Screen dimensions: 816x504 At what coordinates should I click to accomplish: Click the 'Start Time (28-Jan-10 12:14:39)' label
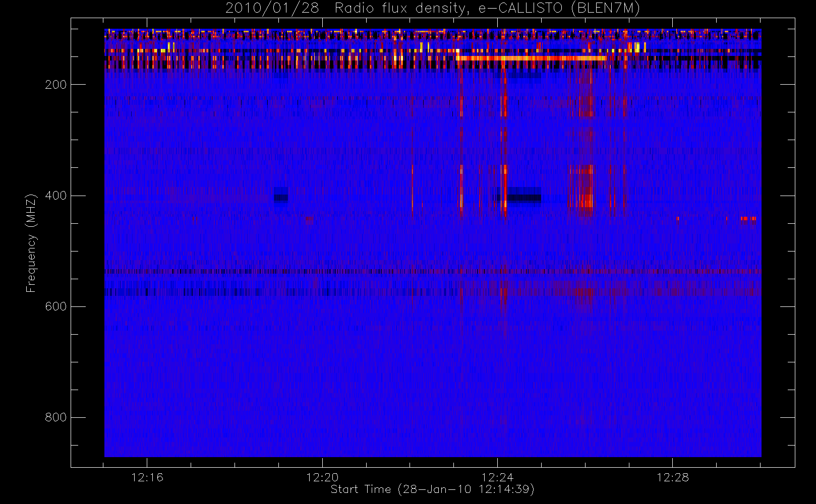(432, 489)
